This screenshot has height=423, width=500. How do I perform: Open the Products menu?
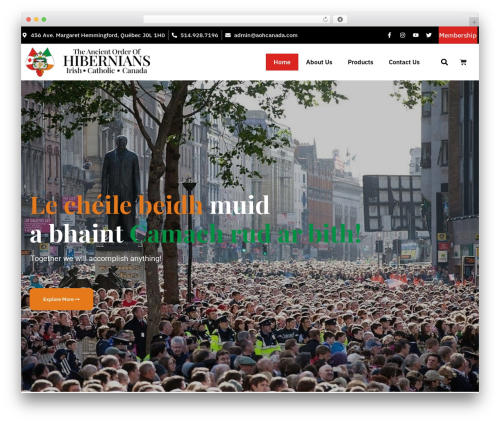[360, 62]
